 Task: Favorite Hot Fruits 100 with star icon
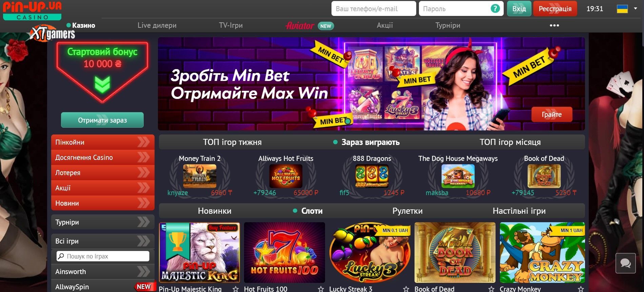(x=321, y=289)
